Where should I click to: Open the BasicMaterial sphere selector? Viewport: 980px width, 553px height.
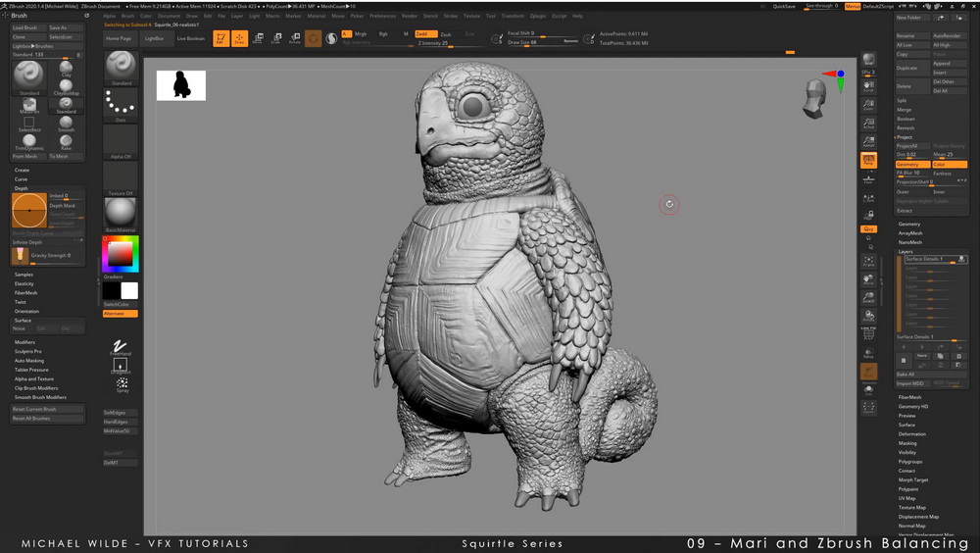pos(121,215)
